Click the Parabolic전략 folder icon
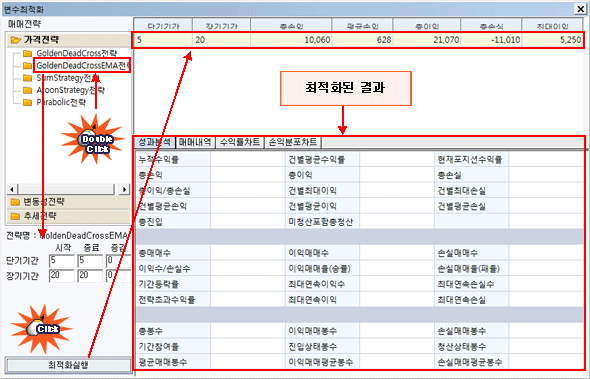This screenshot has width=590, height=379. coord(27,102)
